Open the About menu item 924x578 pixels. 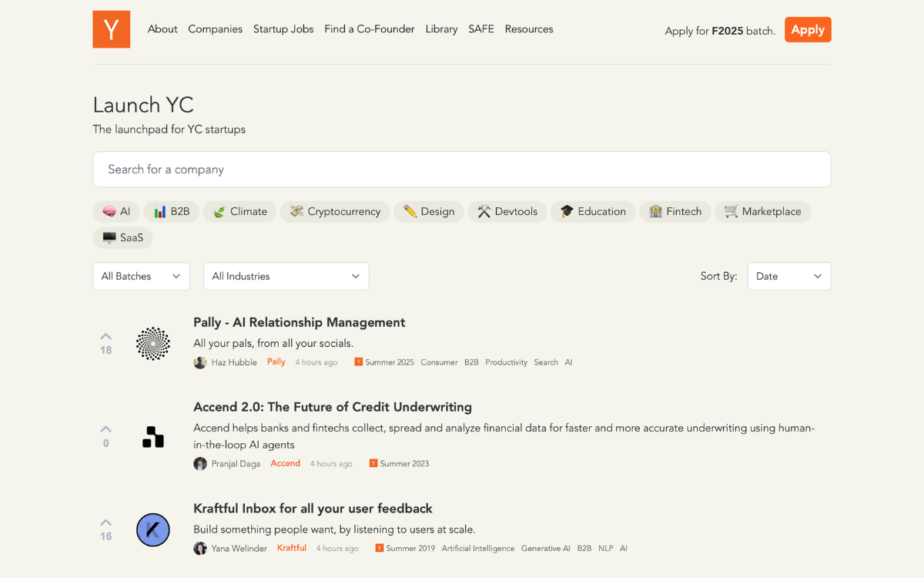[x=162, y=29]
